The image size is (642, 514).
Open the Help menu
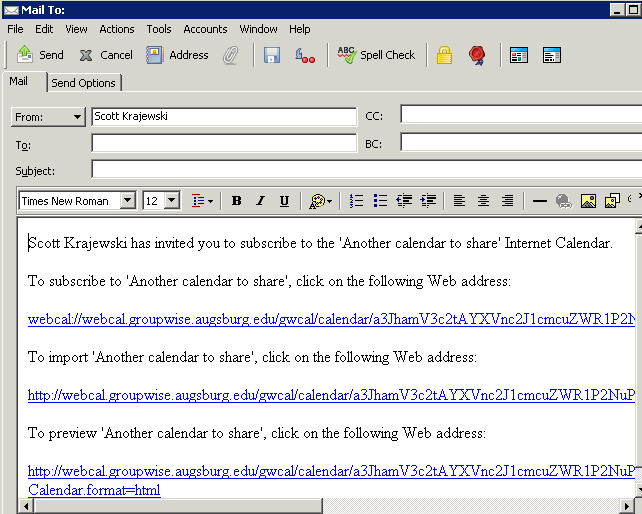pyautogui.click(x=300, y=29)
